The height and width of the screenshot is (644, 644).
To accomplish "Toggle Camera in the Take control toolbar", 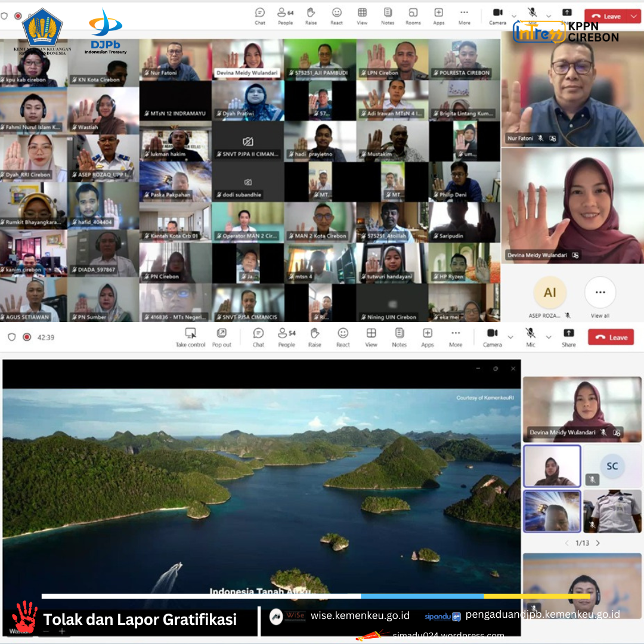I will [x=493, y=336].
